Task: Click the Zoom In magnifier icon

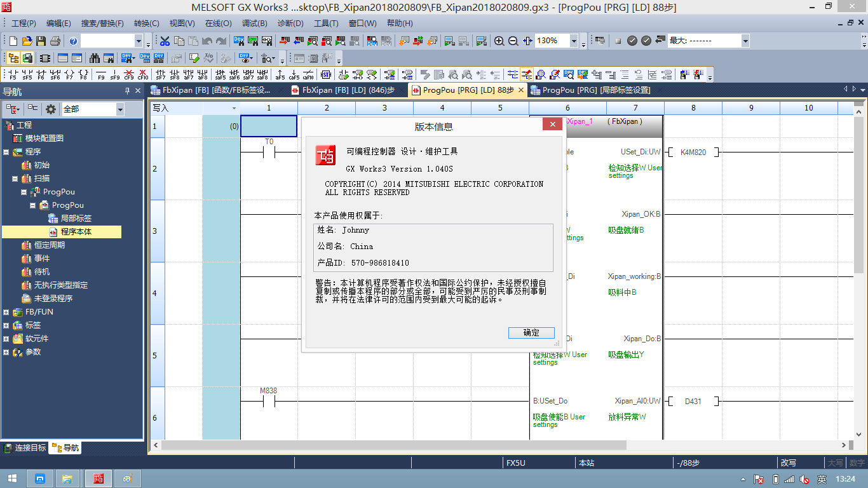Action: point(499,41)
